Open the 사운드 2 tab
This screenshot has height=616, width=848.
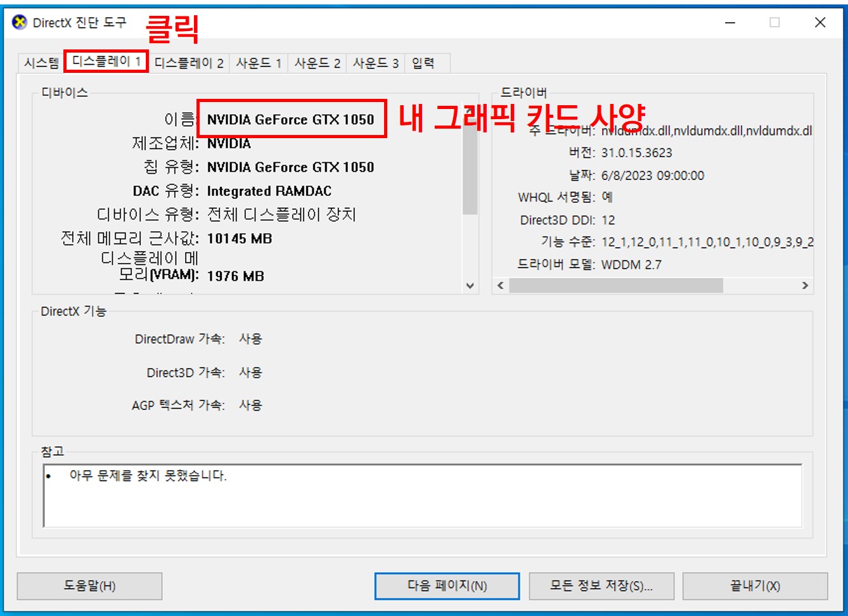318,63
